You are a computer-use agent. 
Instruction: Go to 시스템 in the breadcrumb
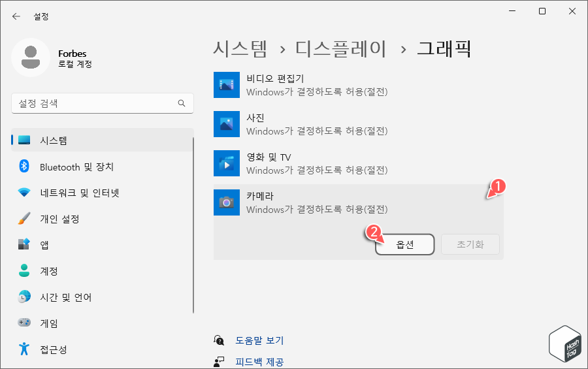coord(240,49)
